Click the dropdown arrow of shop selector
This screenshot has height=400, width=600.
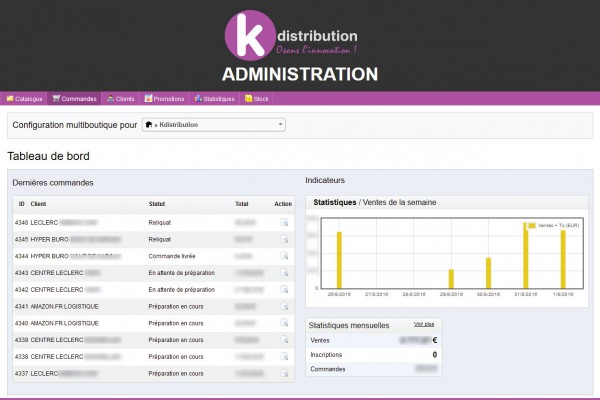click(x=280, y=124)
